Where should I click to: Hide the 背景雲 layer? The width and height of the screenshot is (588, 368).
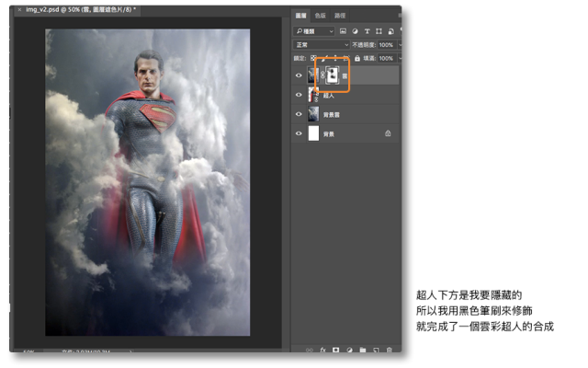pyautogui.click(x=299, y=114)
